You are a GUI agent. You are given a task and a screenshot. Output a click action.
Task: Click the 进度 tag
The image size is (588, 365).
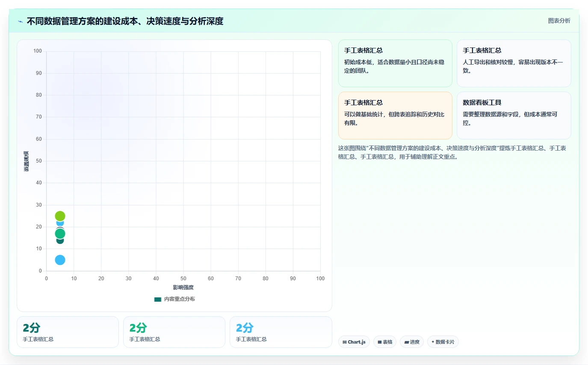(x=412, y=342)
